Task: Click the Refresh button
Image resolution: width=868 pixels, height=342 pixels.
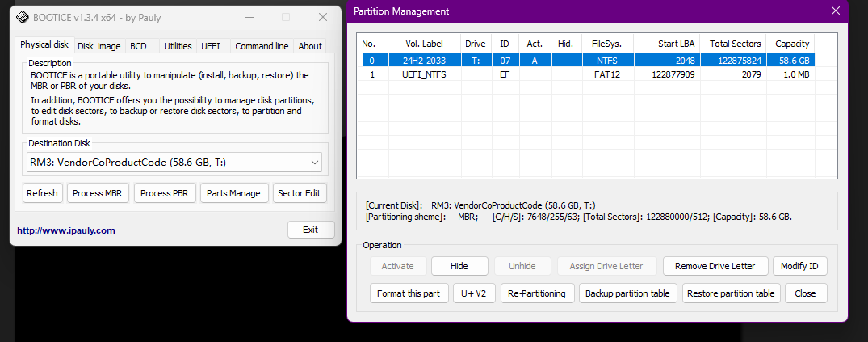Action: pyautogui.click(x=42, y=193)
